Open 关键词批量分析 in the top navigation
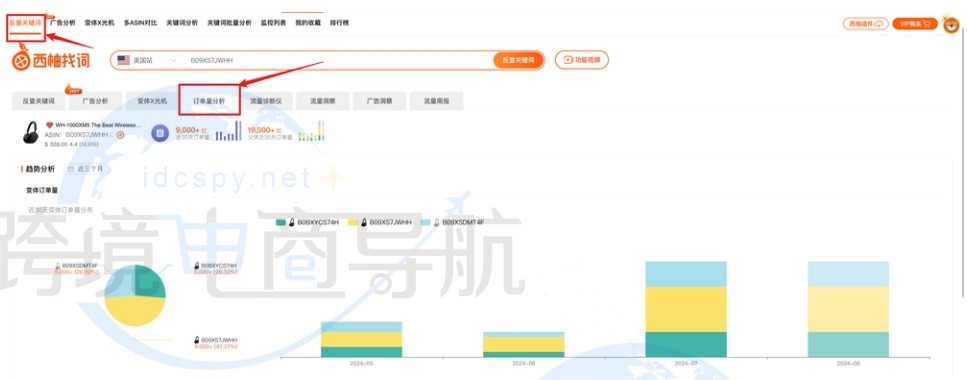This screenshot has width=967, height=380. point(229,23)
